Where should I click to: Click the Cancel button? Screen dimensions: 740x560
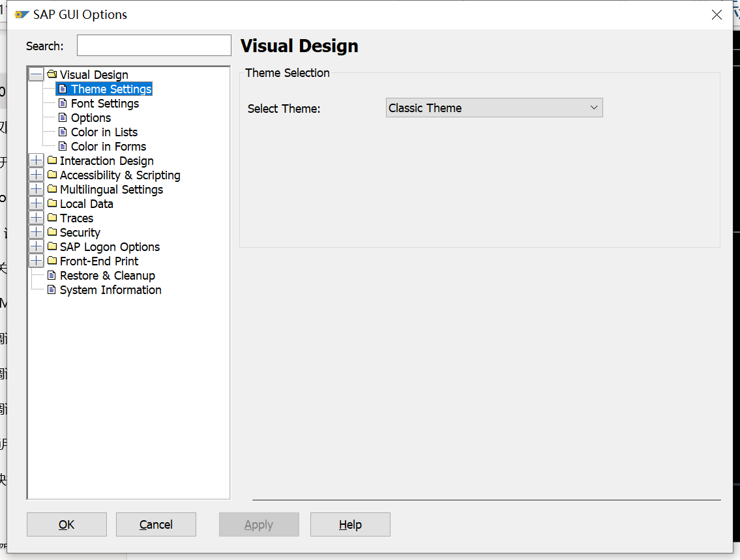pyautogui.click(x=156, y=524)
